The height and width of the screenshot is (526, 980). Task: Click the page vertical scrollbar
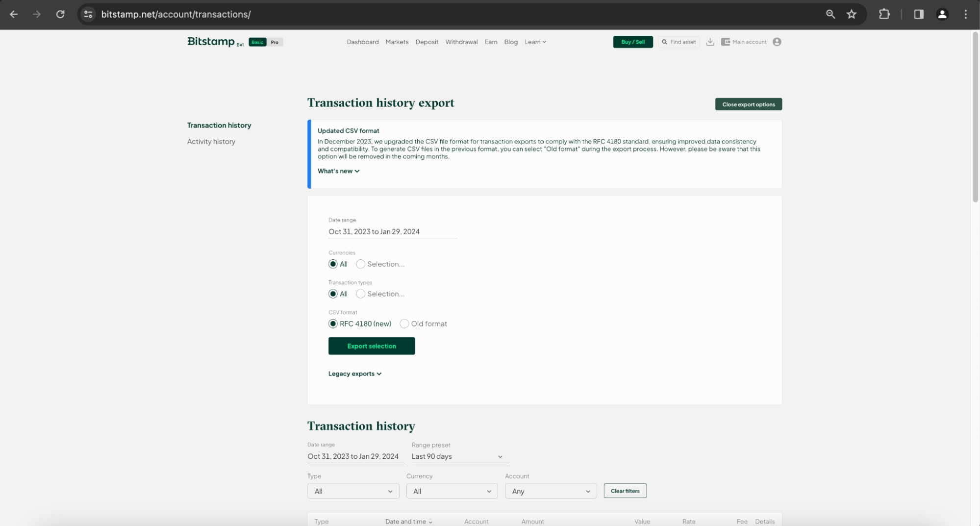click(x=976, y=118)
